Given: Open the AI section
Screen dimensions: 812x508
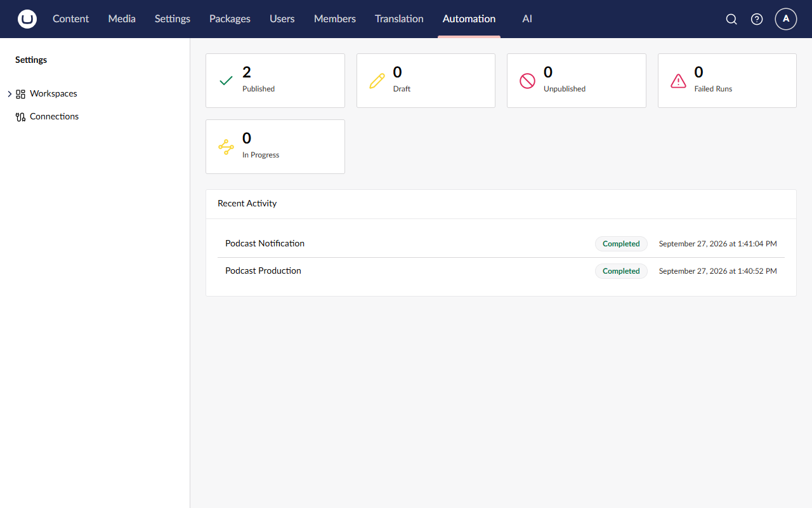Looking at the screenshot, I should 527,19.
